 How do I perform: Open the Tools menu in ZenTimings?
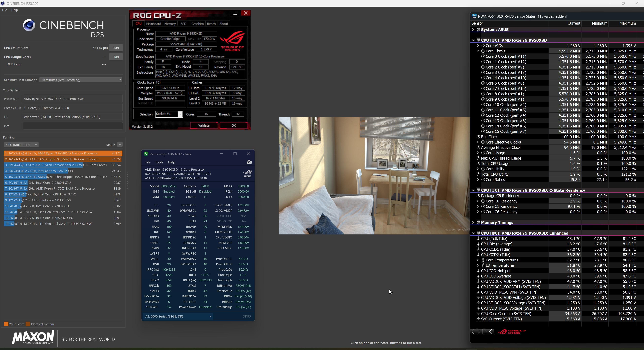pyautogui.click(x=159, y=162)
